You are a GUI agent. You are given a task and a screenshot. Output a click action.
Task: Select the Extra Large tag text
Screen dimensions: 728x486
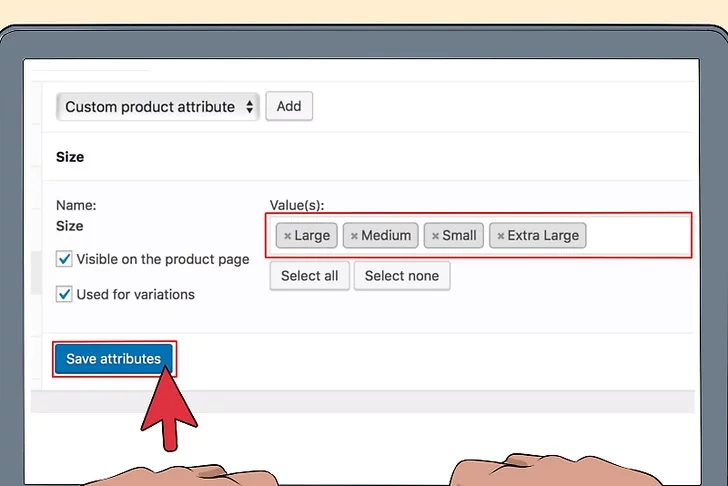543,236
